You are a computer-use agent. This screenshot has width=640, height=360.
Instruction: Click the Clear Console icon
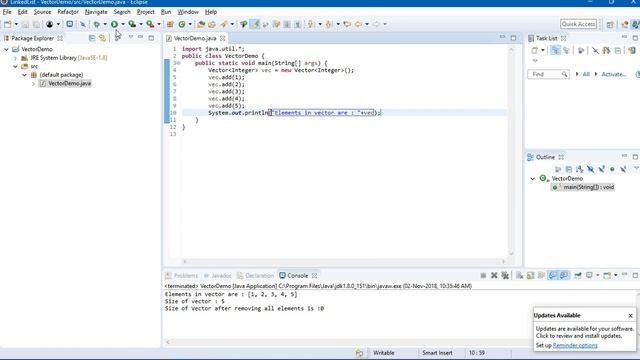tap(520, 276)
